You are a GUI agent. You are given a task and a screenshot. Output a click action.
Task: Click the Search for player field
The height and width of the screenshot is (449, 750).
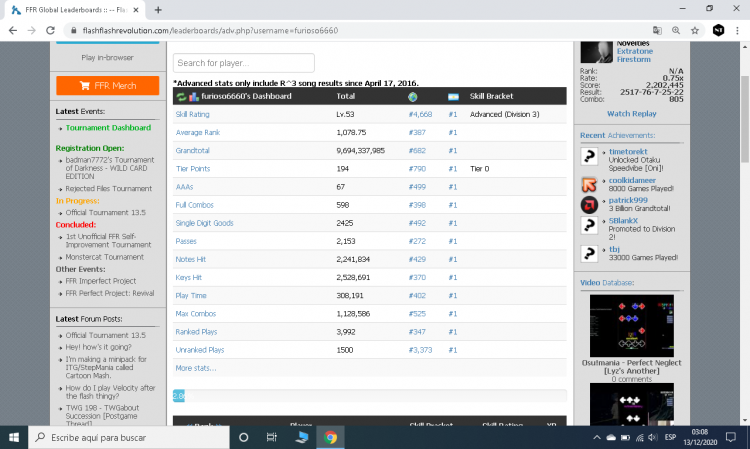(x=243, y=63)
